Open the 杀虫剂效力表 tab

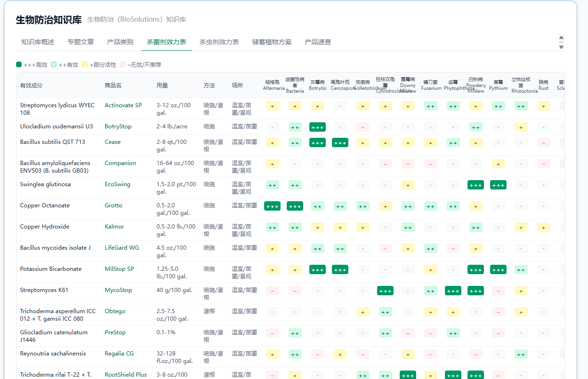coord(219,42)
